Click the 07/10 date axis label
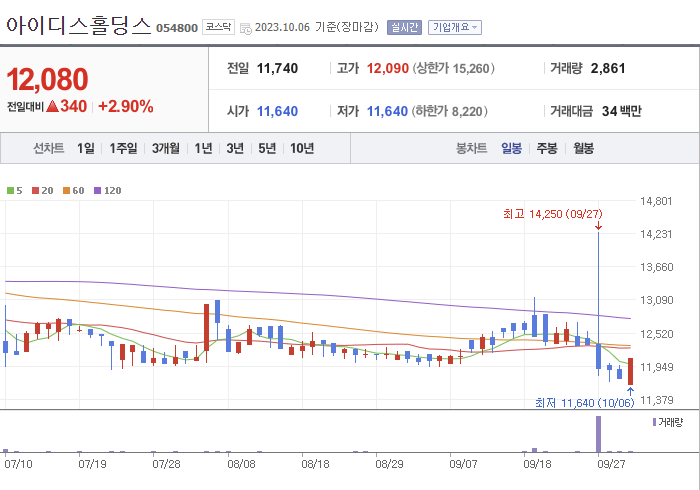Screen dimensions: 700x490 point(18,464)
